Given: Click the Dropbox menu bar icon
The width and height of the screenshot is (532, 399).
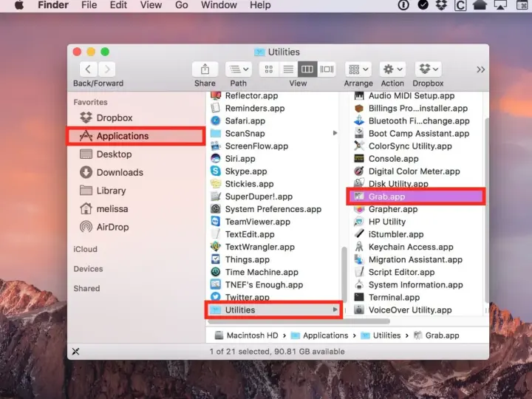Looking at the screenshot, I should click(x=440, y=5).
